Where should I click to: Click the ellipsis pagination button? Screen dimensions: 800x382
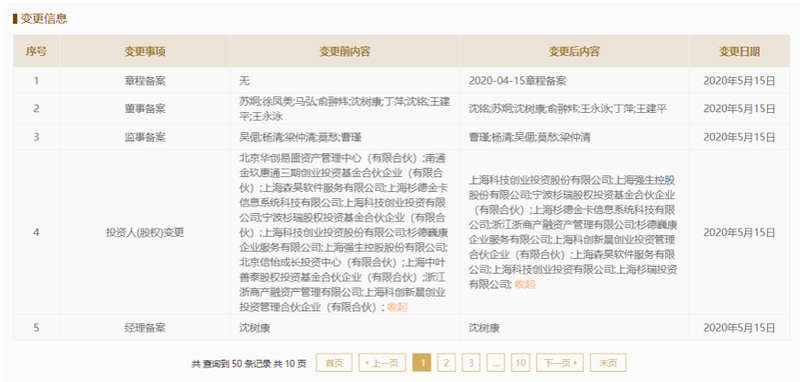pyautogui.click(x=495, y=363)
